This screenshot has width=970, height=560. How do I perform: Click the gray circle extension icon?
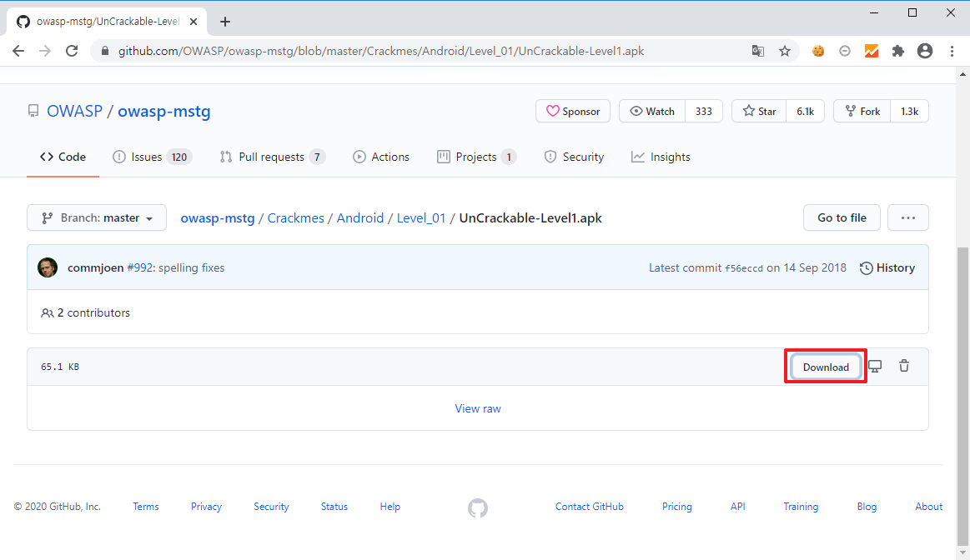pos(844,52)
